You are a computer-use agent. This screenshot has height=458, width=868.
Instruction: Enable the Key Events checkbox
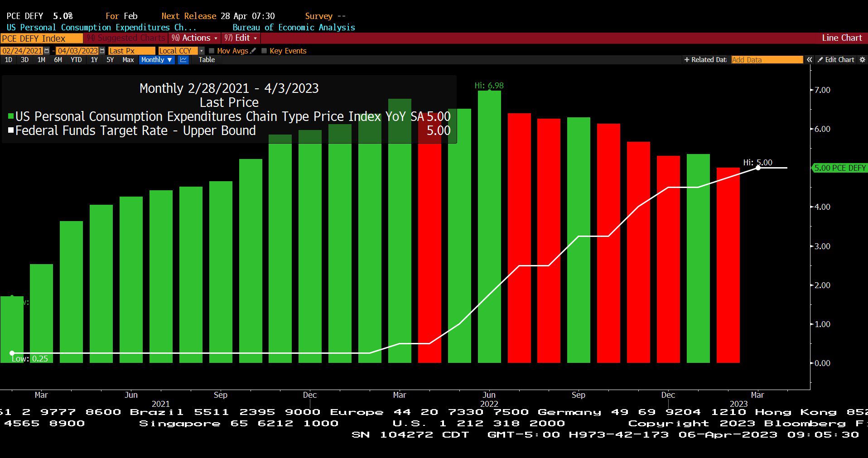coord(264,51)
